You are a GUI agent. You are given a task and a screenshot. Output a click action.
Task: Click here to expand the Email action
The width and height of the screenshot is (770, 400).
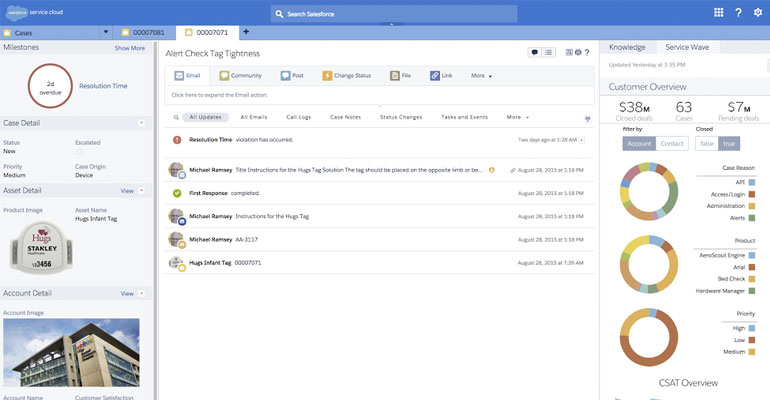point(380,95)
